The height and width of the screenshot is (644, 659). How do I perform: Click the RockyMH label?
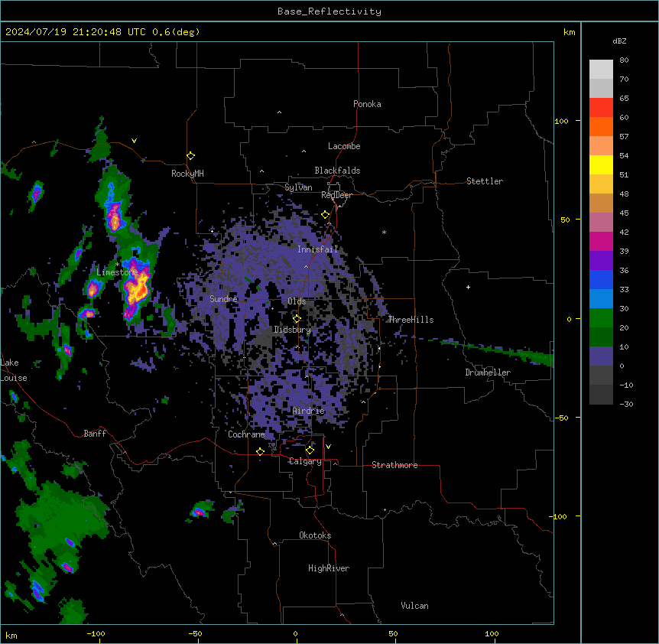(187, 174)
